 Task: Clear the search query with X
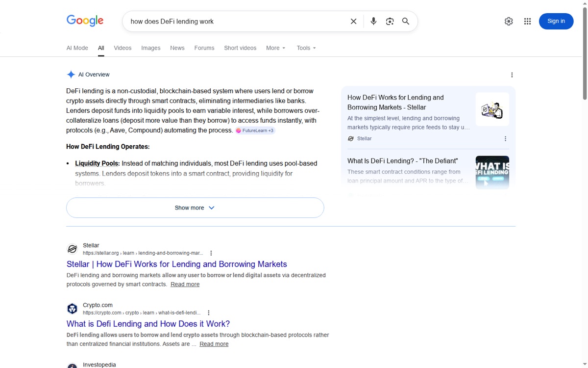tap(353, 21)
